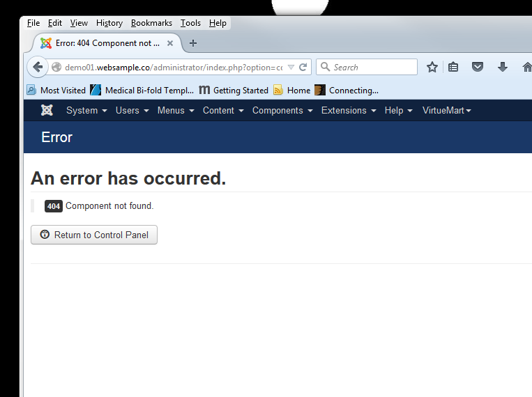The width and height of the screenshot is (532, 397).
Task: Open a new tab with the plus button
Action: coord(193,43)
